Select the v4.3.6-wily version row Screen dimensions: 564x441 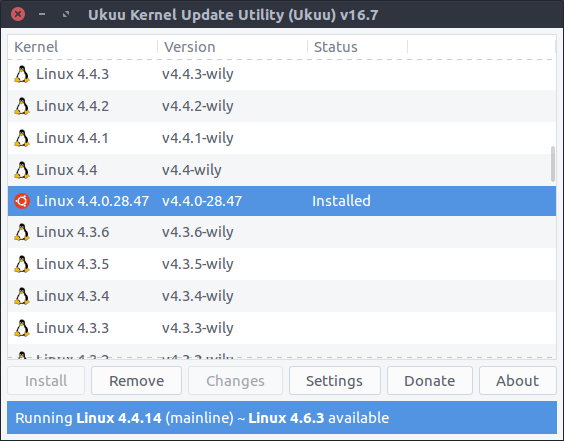point(282,232)
